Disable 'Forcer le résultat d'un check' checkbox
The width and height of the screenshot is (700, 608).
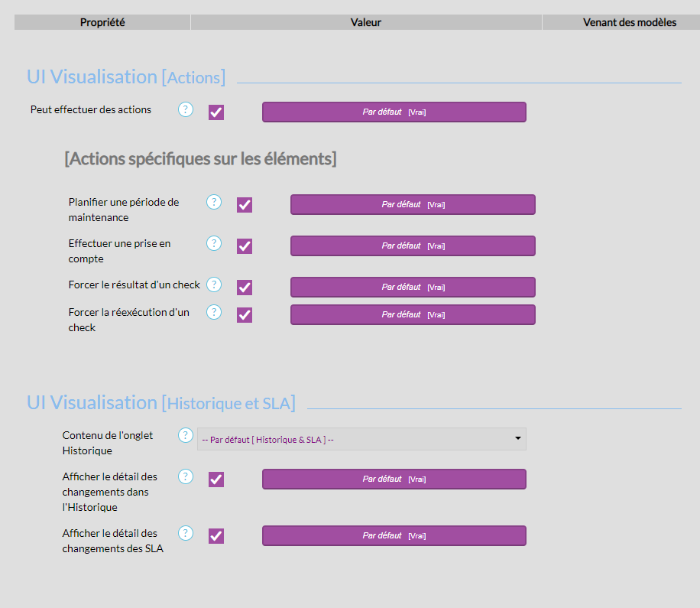pos(245,288)
